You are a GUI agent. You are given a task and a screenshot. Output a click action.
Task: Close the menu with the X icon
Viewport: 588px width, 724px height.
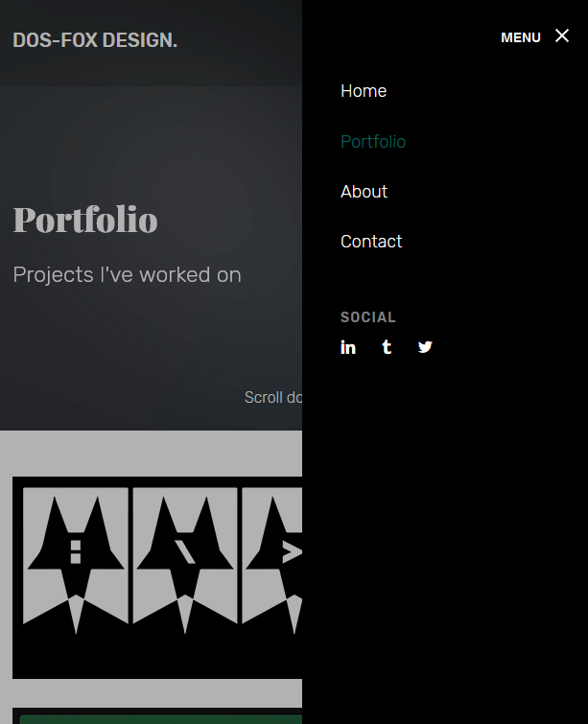click(x=562, y=36)
